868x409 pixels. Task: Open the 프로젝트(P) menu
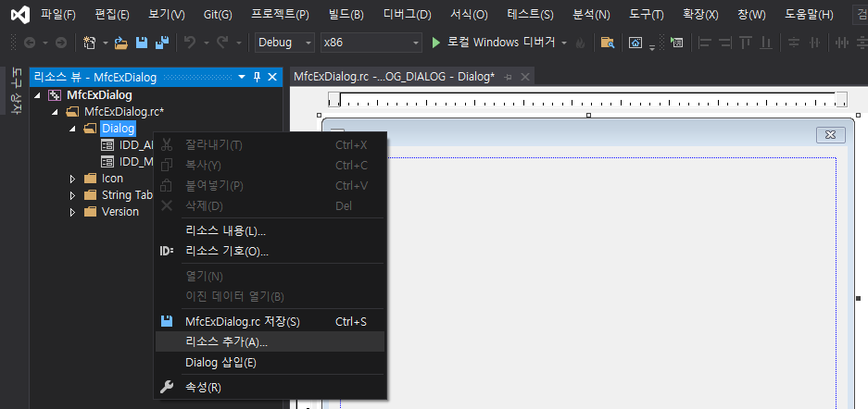tap(280, 15)
